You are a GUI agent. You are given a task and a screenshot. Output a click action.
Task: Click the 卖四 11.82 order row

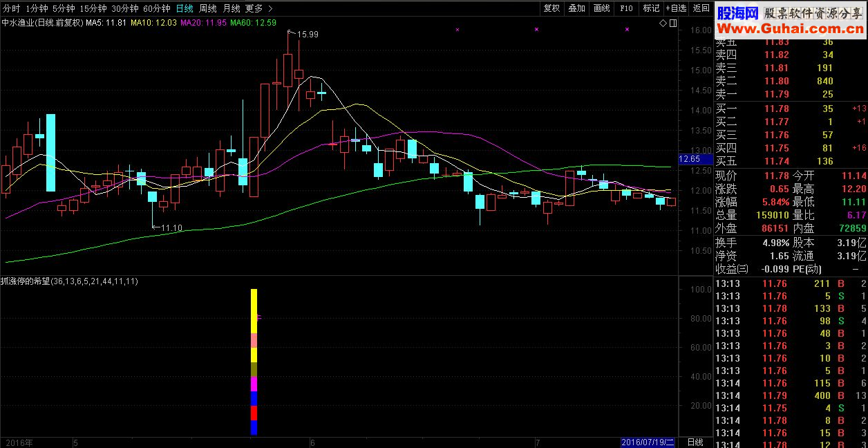click(791, 55)
